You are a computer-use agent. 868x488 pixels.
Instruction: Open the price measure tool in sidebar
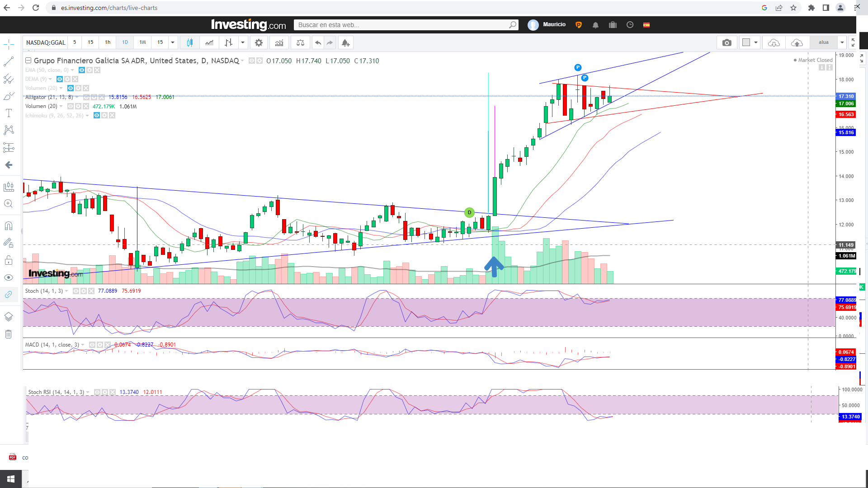[9, 187]
